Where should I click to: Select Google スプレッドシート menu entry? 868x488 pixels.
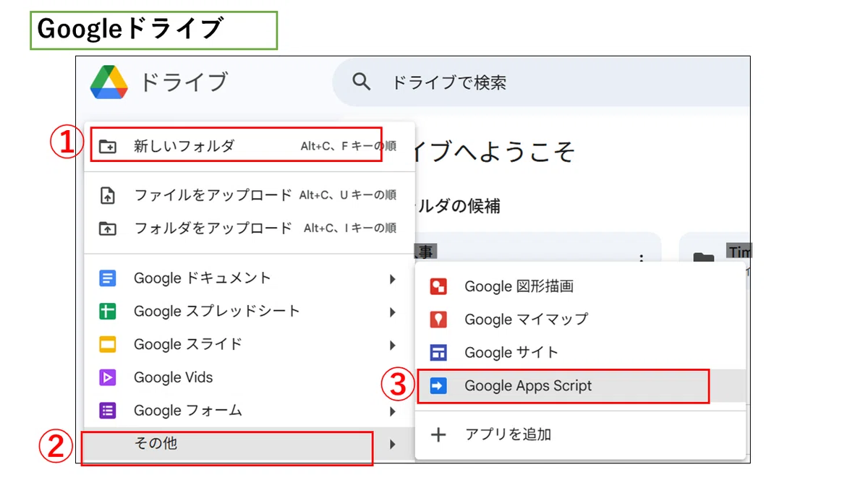coord(250,312)
